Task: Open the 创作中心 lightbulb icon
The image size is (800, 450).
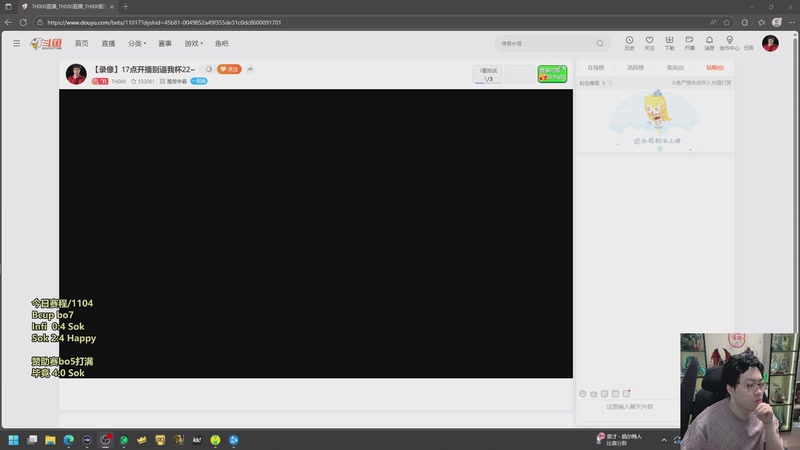Action: (x=730, y=43)
